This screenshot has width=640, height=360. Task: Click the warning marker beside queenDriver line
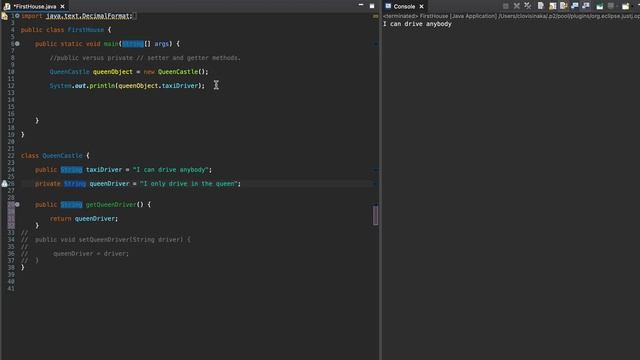(4, 184)
